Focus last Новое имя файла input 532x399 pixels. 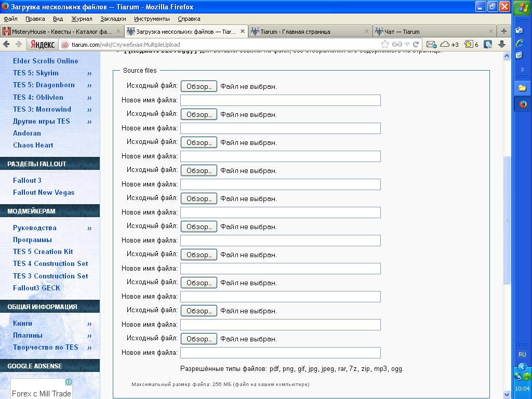[280, 353]
